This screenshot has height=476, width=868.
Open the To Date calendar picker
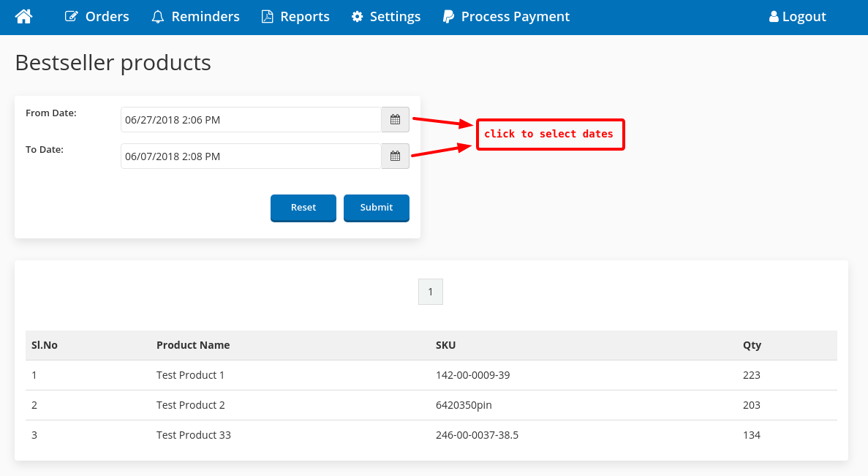coord(395,156)
